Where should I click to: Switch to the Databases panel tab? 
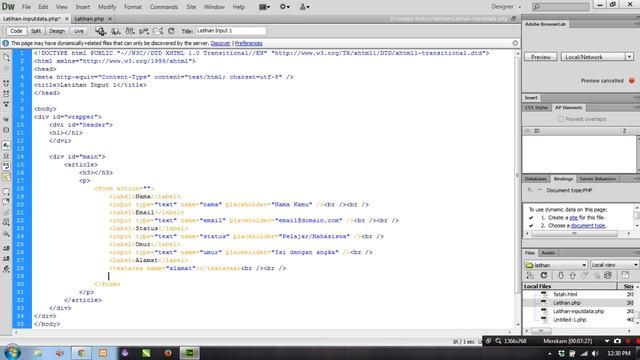point(536,179)
